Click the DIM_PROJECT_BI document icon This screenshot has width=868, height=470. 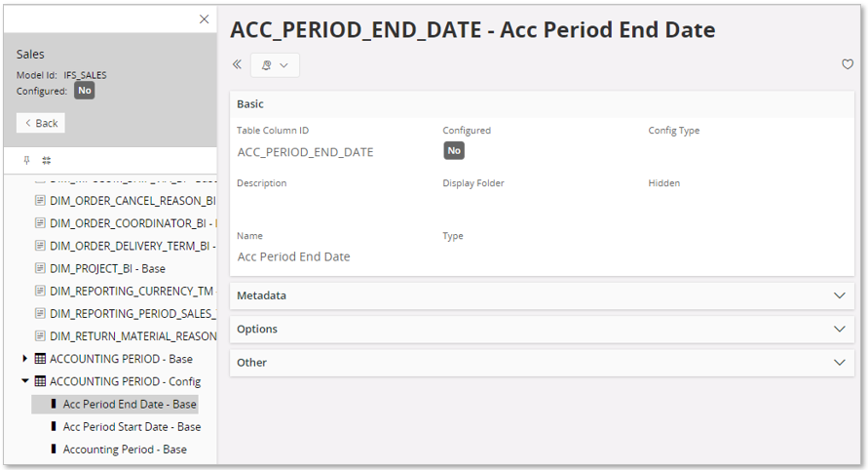tap(41, 268)
